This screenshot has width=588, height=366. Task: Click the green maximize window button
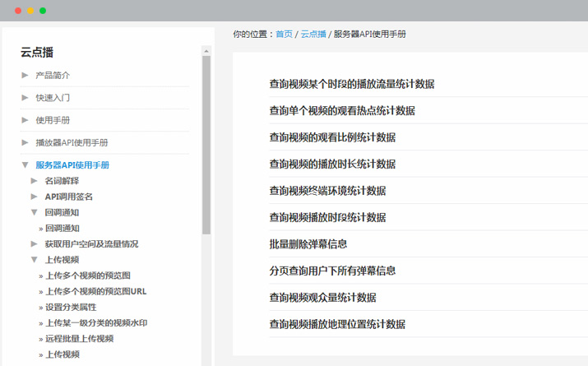[43, 11]
